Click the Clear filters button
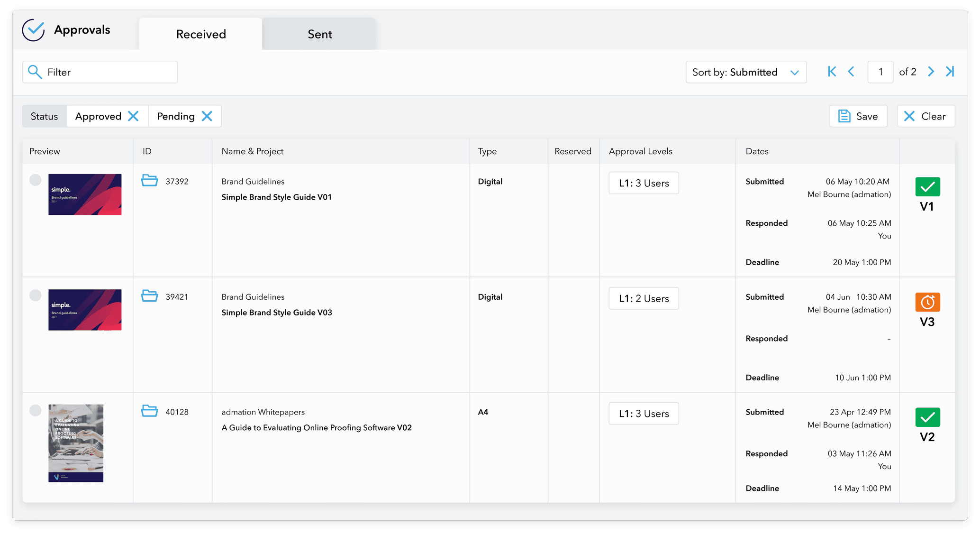Screen dimensions: 980x535 tap(926, 116)
